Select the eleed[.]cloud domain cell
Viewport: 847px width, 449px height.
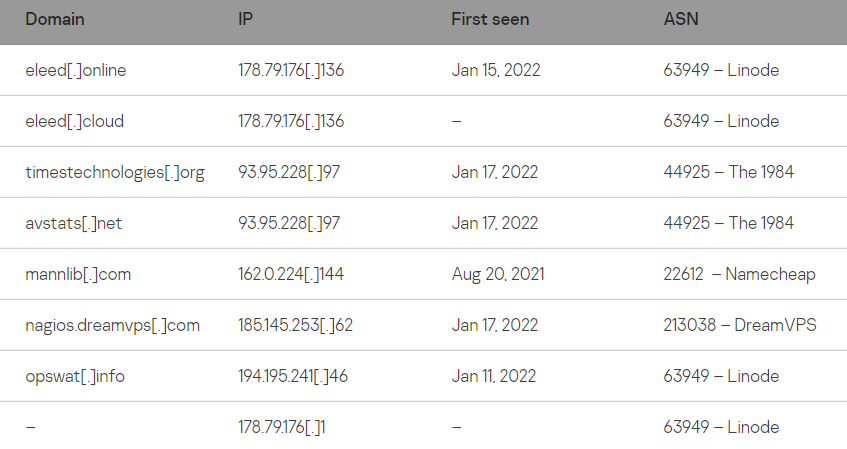point(74,121)
